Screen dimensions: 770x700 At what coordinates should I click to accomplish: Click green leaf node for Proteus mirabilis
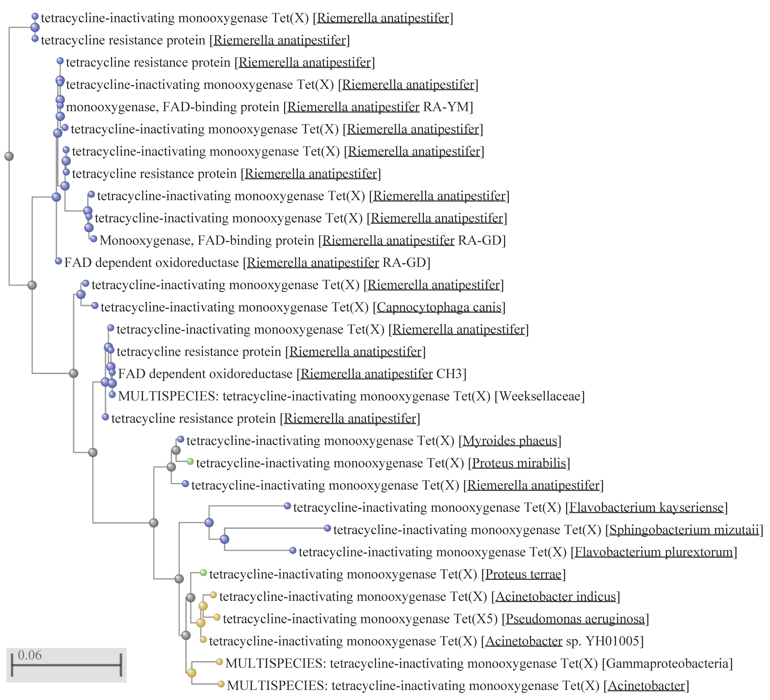pyautogui.click(x=190, y=462)
